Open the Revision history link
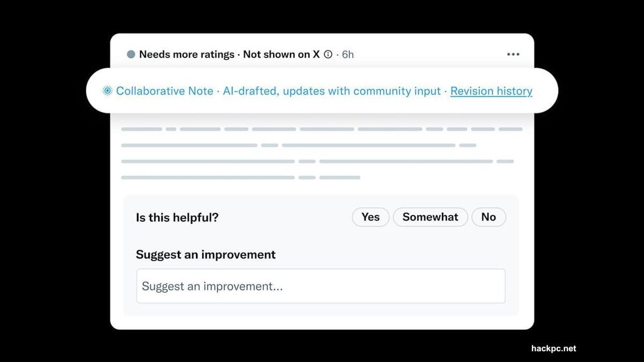This screenshot has height=362, width=644. pos(491,91)
